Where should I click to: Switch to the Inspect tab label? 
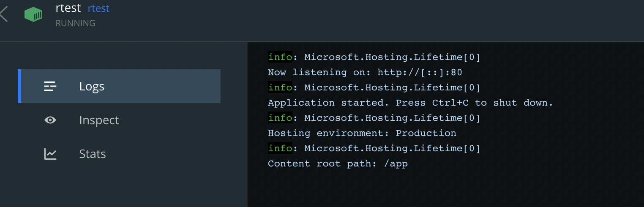pos(99,120)
